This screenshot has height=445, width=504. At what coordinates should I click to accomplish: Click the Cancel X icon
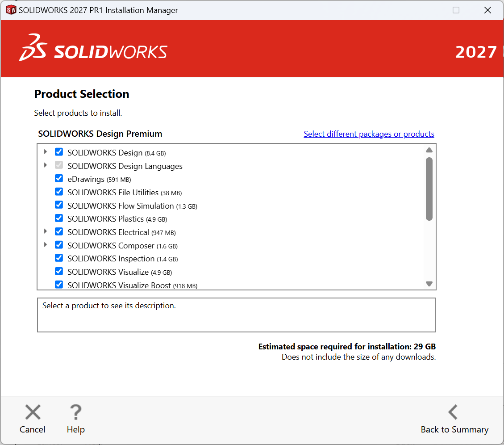(x=33, y=412)
